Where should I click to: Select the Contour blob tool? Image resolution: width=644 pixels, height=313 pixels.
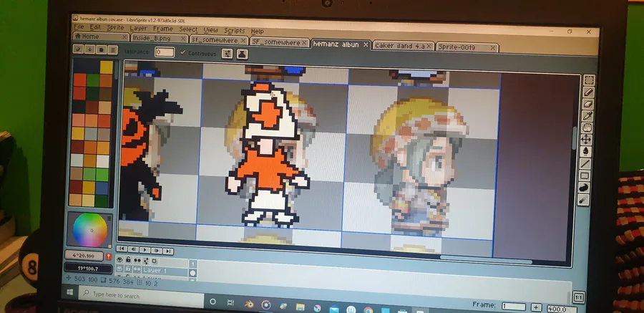[584, 188]
